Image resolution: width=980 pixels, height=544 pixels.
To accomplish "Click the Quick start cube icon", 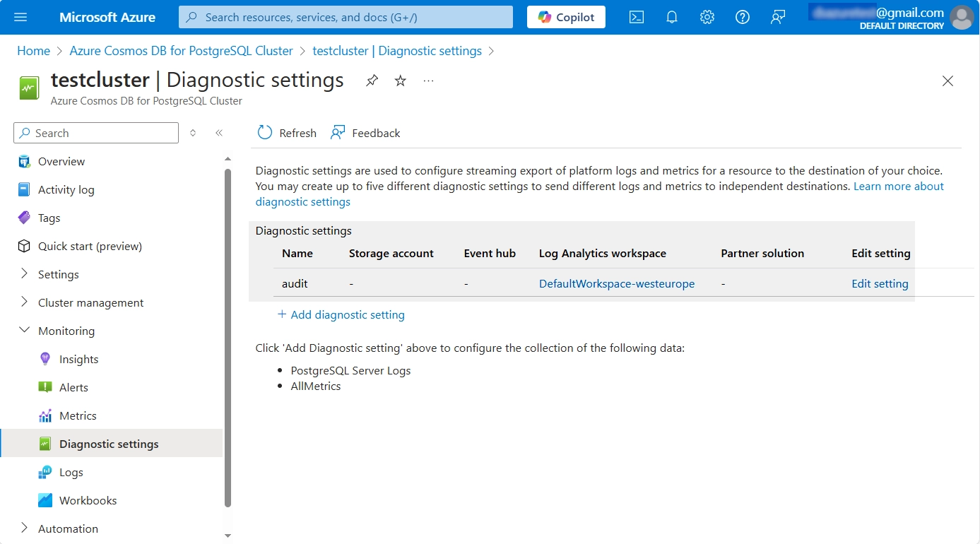I will point(25,246).
